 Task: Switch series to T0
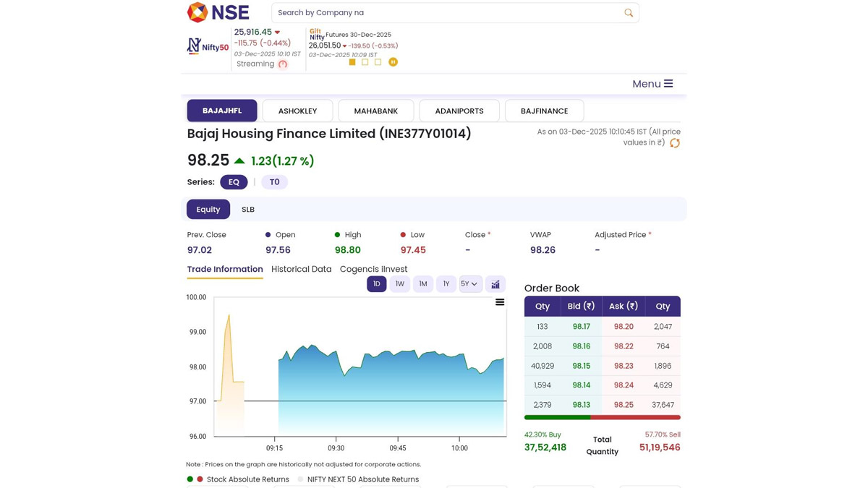[x=274, y=182]
